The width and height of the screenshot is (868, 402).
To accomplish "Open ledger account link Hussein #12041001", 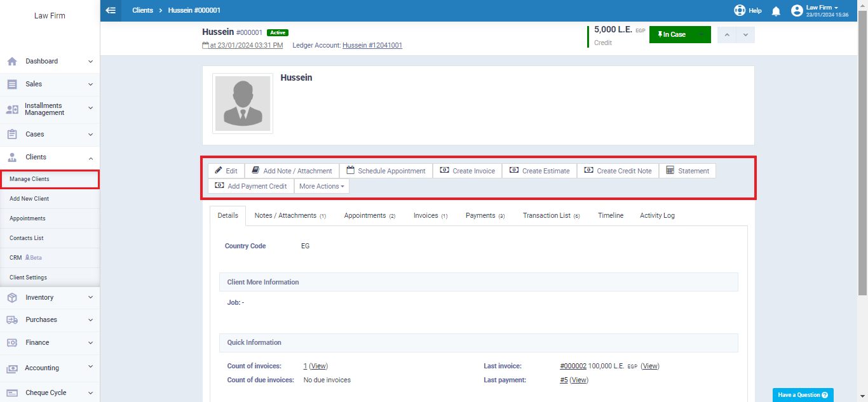I will (x=372, y=45).
